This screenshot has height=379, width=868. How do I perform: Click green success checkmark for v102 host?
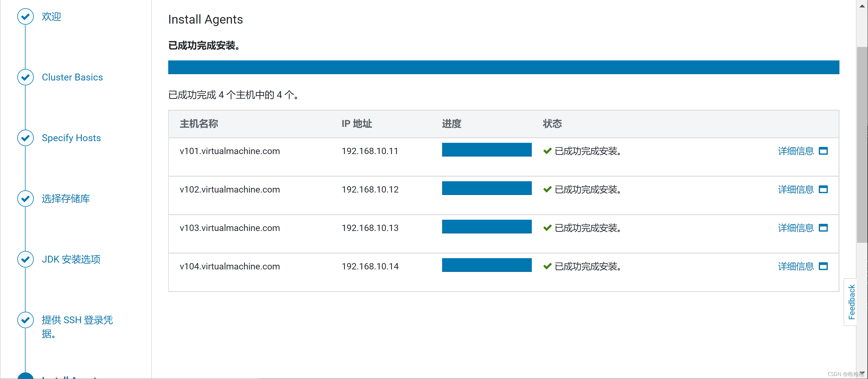[547, 189]
